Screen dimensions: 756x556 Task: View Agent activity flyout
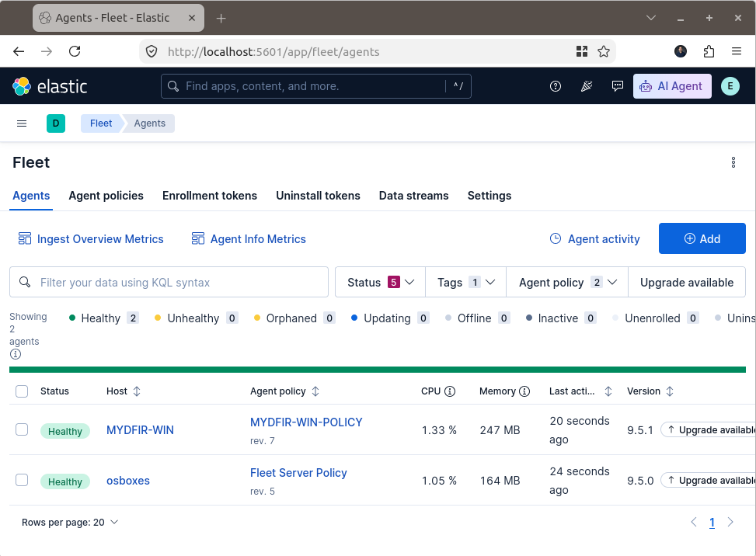pos(595,239)
